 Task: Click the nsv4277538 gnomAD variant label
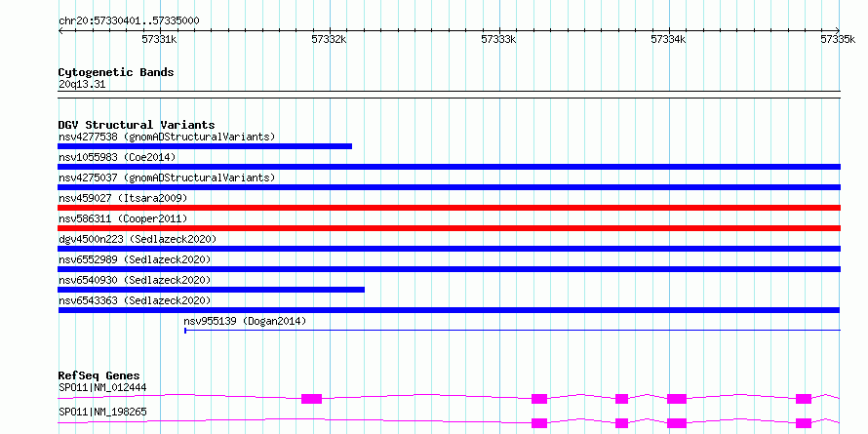[167, 137]
